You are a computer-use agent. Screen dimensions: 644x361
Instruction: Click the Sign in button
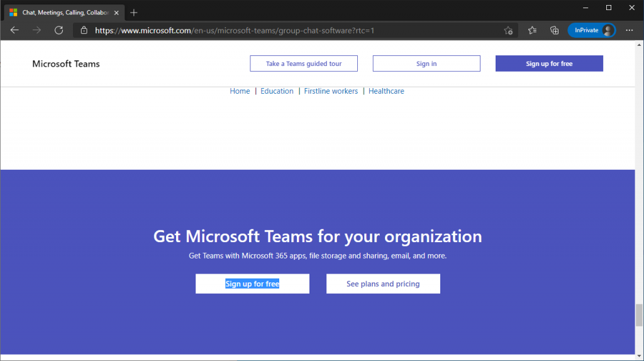pyautogui.click(x=426, y=64)
